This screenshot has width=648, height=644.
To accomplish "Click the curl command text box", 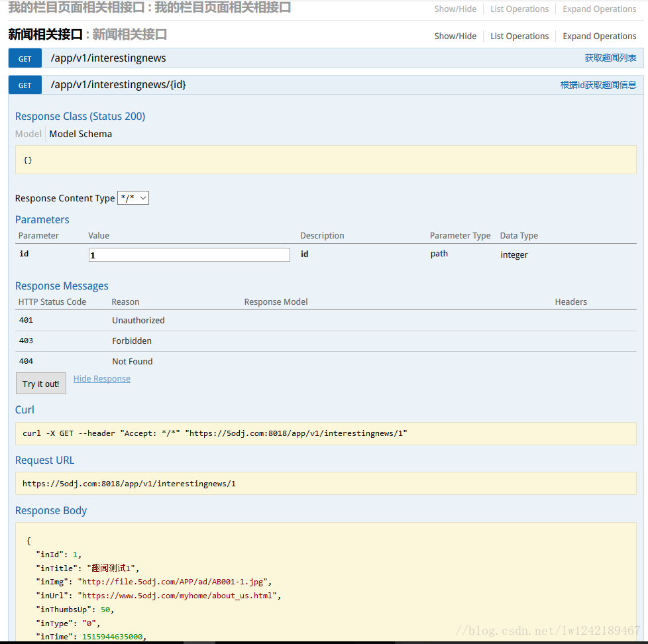I will tap(325, 433).
